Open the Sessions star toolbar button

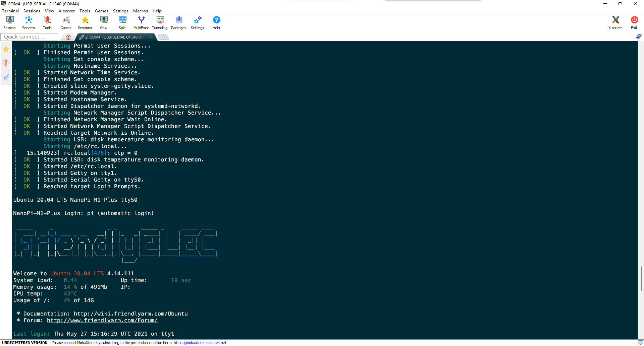coord(85,23)
